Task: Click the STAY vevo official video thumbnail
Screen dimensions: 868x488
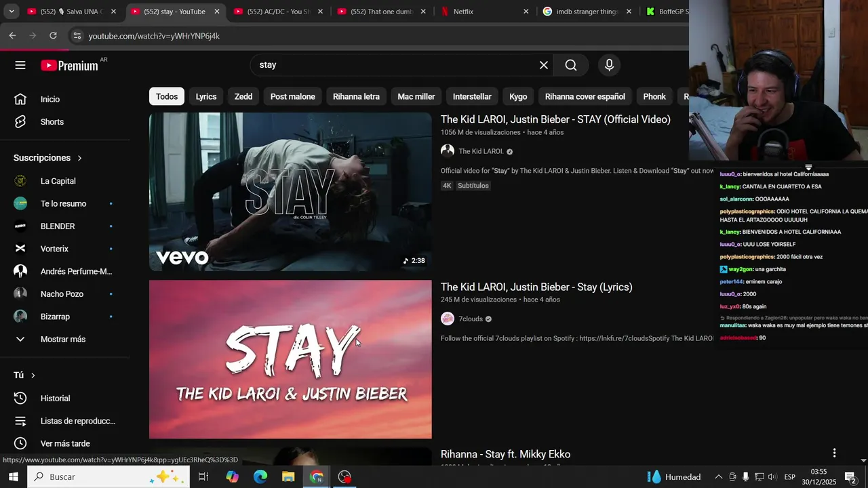Action: [x=290, y=192]
